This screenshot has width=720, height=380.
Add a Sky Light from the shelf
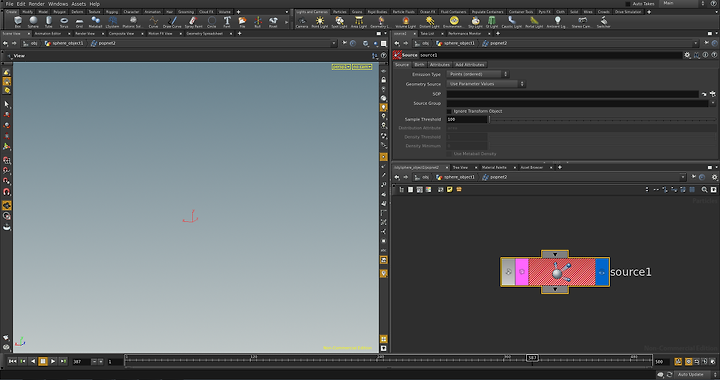point(475,22)
